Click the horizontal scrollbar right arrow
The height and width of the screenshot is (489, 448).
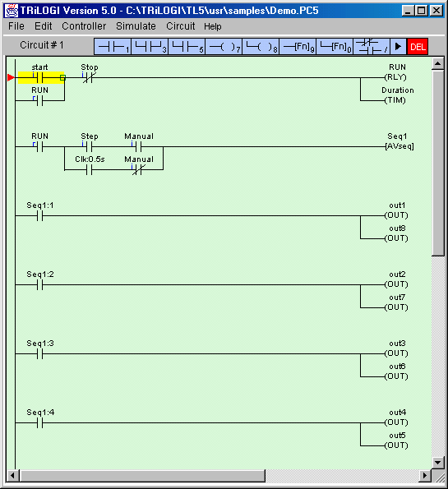coord(424,476)
